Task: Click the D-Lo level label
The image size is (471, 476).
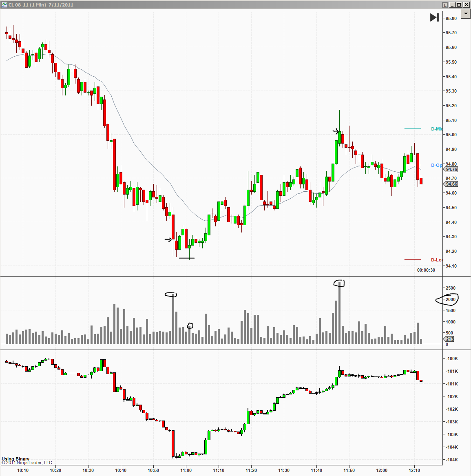Action: point(437,260)
